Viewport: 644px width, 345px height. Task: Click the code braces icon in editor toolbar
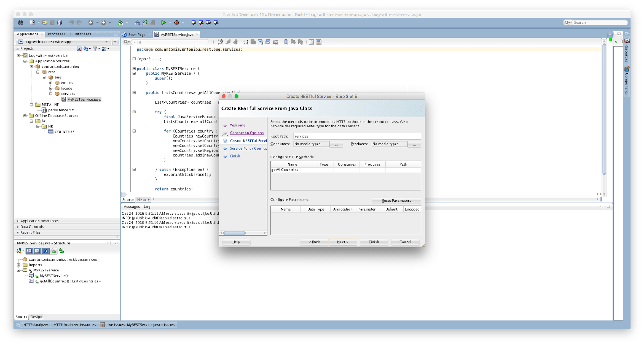246,42
